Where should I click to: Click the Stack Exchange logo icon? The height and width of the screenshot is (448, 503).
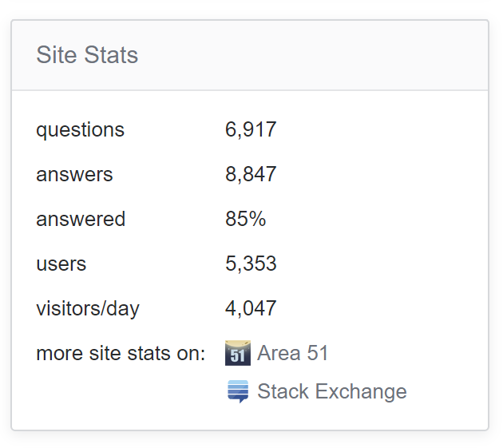click(238, 391)
